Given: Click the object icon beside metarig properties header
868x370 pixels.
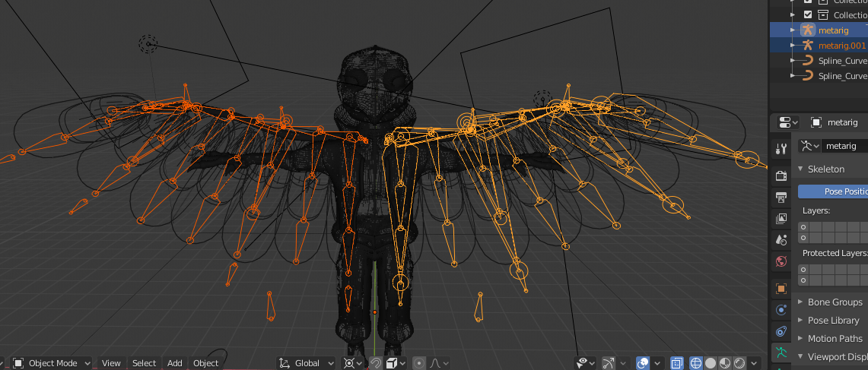Looking at the screenshot, I should 816,122.
